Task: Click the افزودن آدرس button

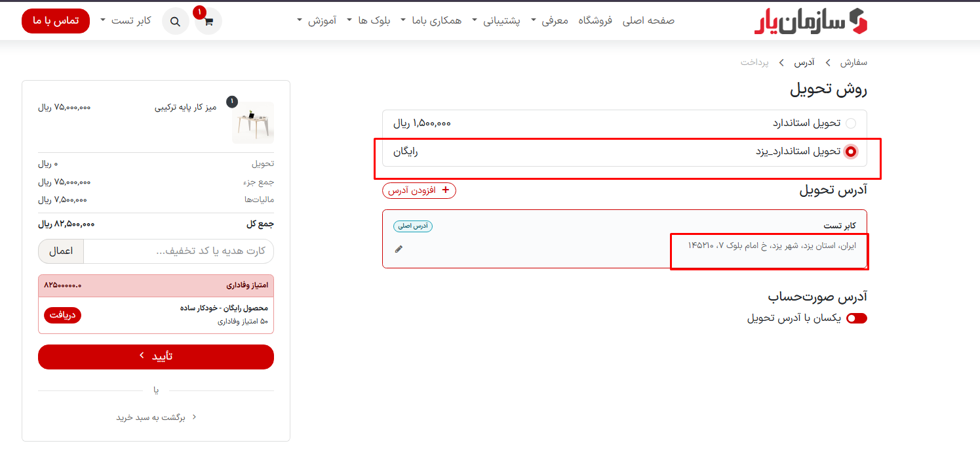Action: pyautogui.click(x=420, y=190)
